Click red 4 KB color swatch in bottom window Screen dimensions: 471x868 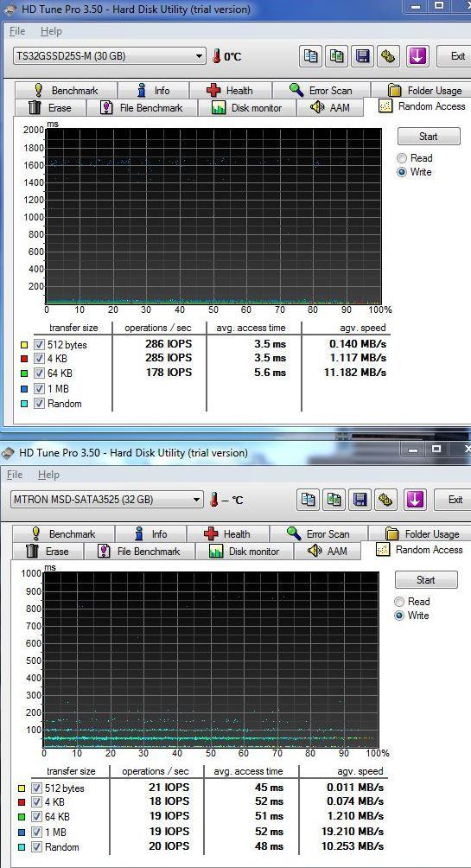pos(21,803)
